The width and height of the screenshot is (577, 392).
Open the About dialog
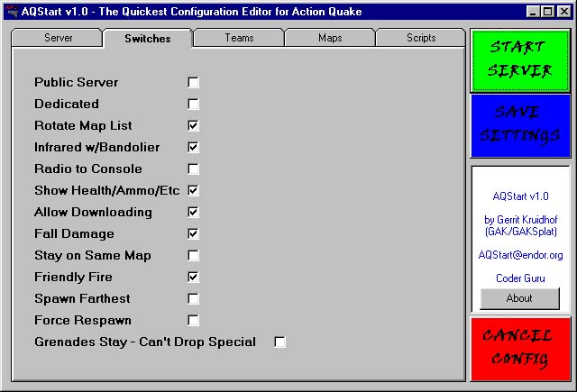click(519, 298)
